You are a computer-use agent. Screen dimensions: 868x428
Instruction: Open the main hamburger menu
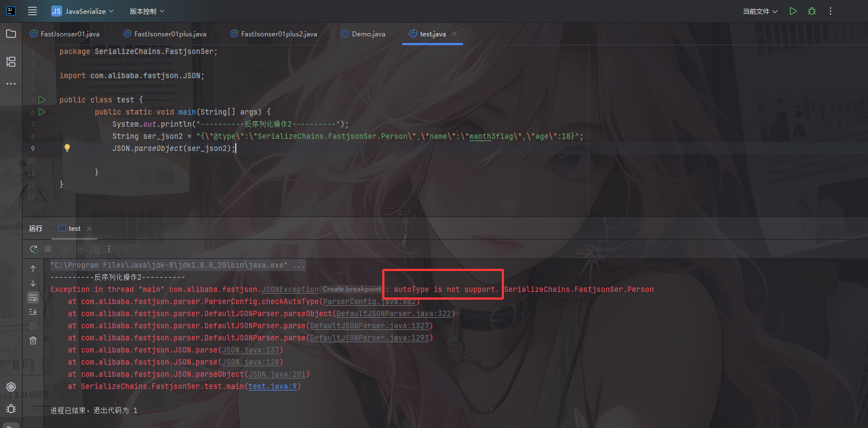[32, 11]
